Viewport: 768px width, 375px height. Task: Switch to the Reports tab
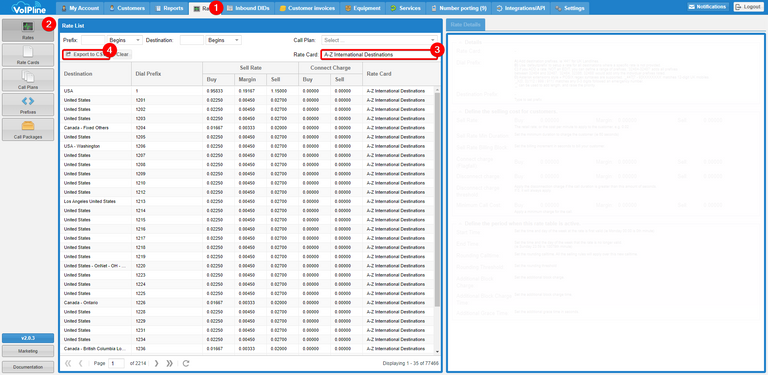point(169,8)
